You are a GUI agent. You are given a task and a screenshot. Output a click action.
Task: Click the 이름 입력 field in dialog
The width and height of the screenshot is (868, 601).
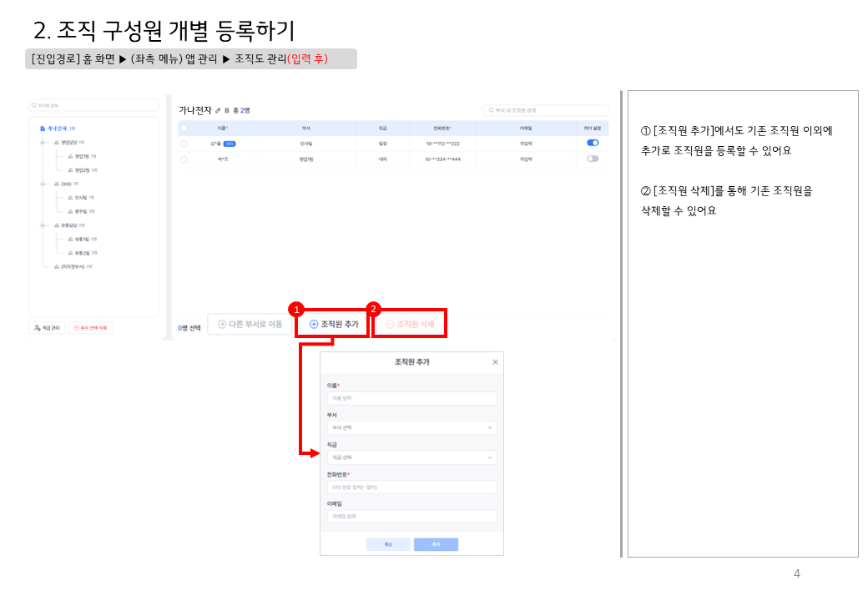(411, 398)
